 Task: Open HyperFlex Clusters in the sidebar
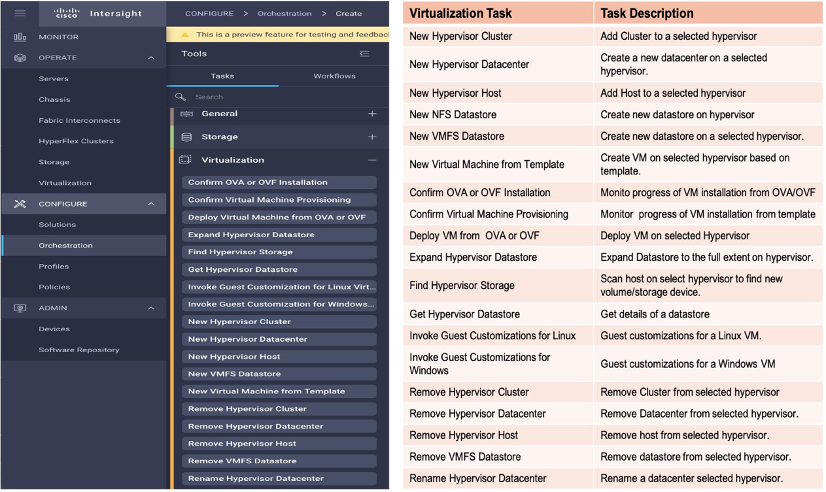[76, 141]
